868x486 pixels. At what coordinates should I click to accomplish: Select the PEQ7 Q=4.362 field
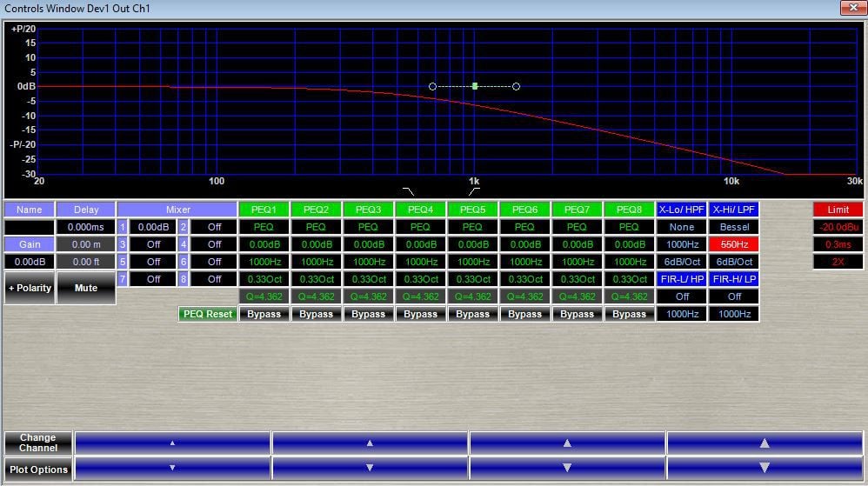click(577, 296)
